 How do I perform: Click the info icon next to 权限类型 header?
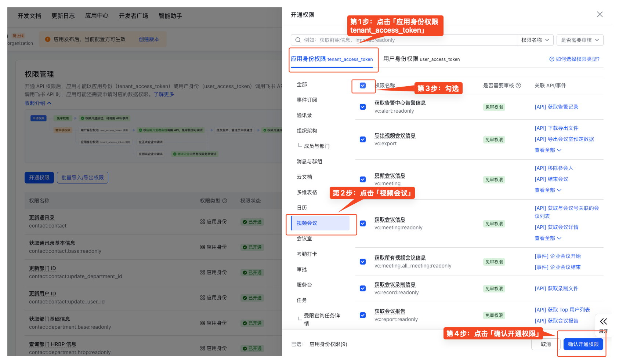click(225, 201)
